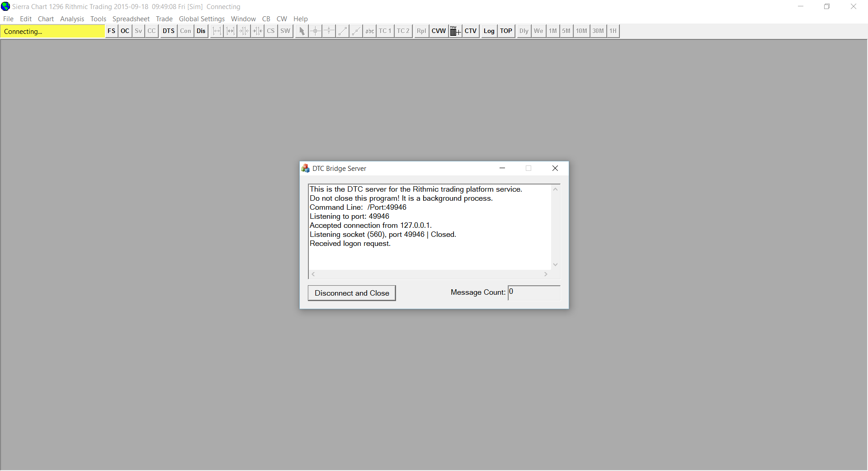Open the Analysis menu
Screen dimensions: 868x471
(72, 19)
